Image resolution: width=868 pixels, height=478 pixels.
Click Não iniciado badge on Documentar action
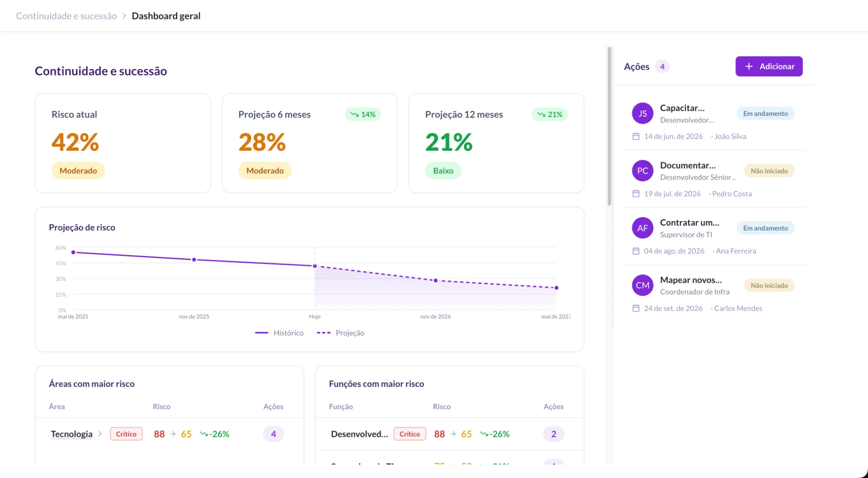tap(769, 171)
